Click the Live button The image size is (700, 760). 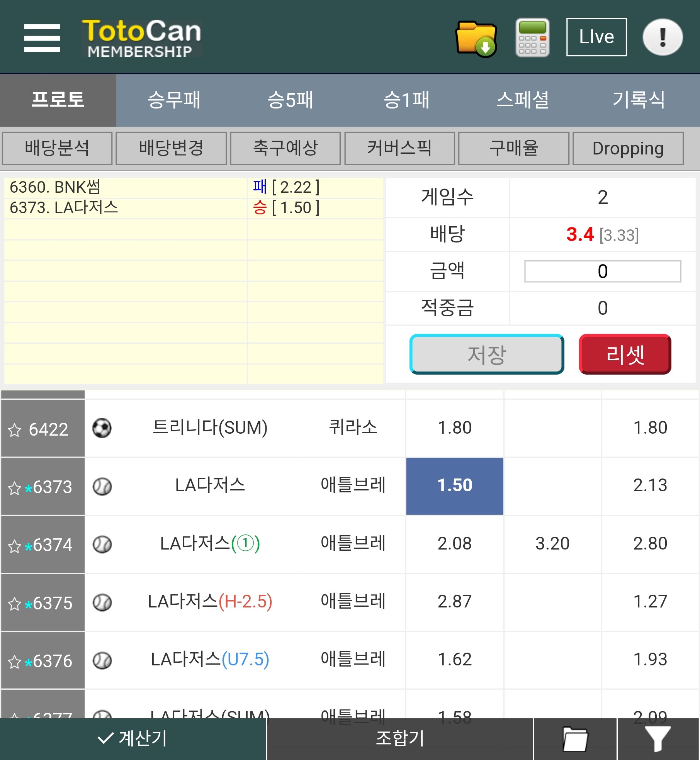(596, 37)
